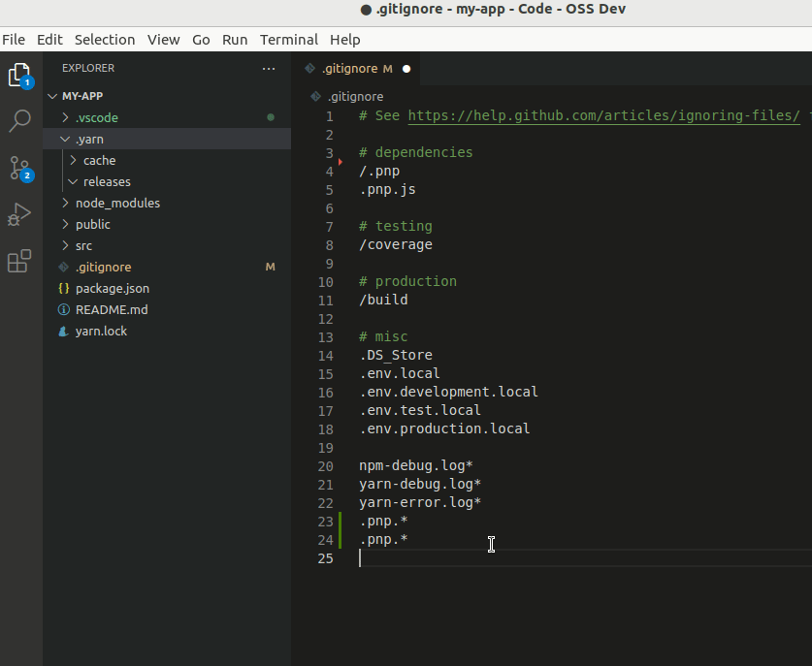Click the '# dependencies' comment line

(x=416, y=152)
